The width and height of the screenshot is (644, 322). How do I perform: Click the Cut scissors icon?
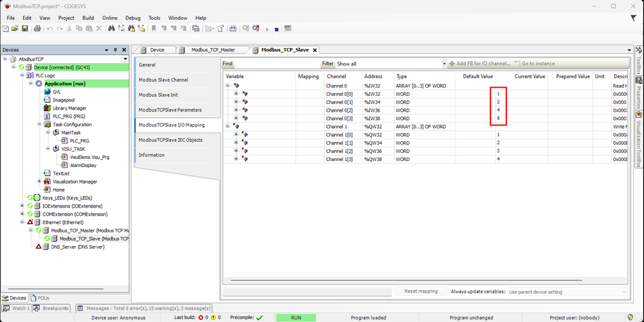point(70,29)
